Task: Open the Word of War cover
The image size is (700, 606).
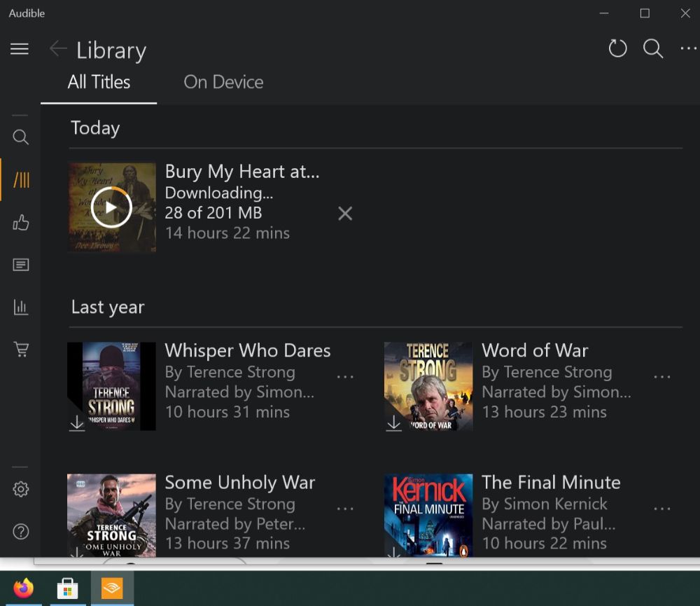Action: [428, 386]
